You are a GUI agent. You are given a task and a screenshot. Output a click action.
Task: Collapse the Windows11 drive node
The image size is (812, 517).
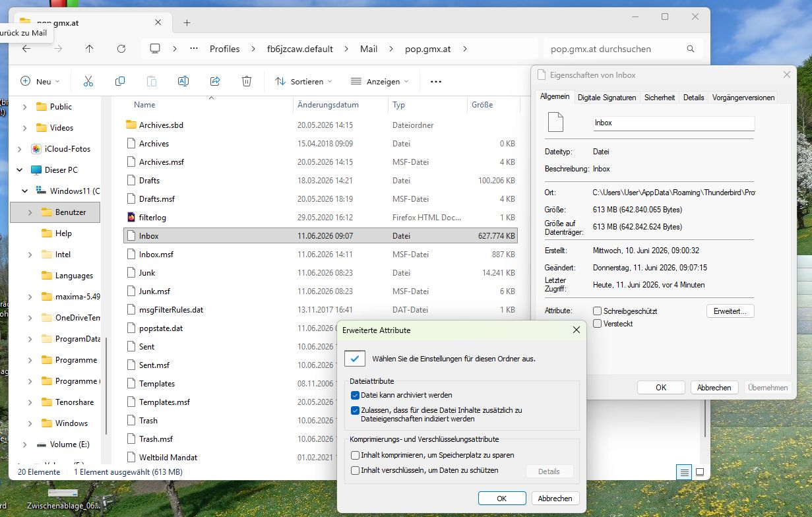tap(25, 191)
